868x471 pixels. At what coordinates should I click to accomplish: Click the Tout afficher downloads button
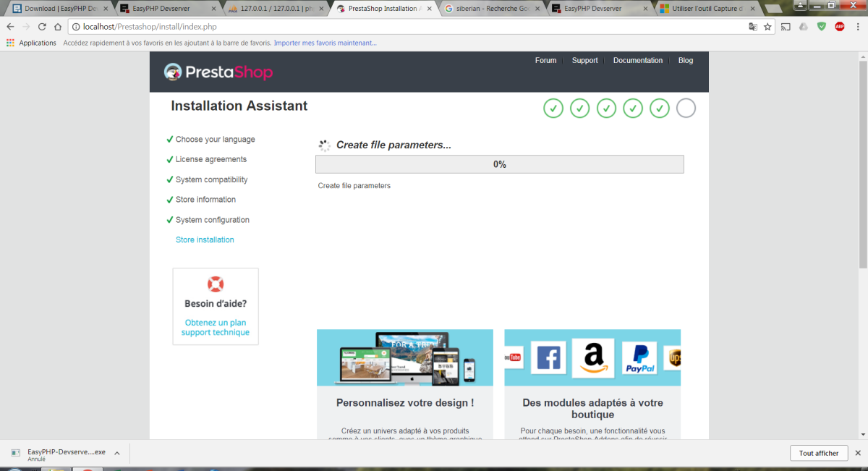tap(819, 453)
